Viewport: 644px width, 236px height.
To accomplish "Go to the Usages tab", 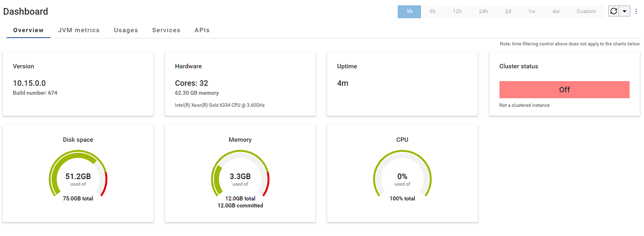I will click(x=126, y=30).
